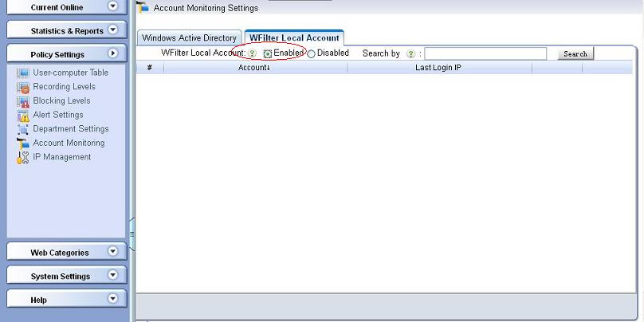Select the Disabled radio button
This screenshot has width=644, height=322.
(312, 54)
